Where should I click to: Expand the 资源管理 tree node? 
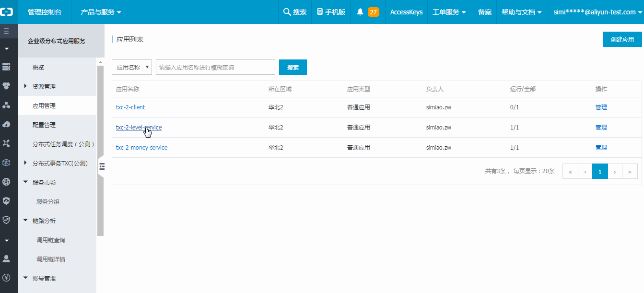point(25,86)
